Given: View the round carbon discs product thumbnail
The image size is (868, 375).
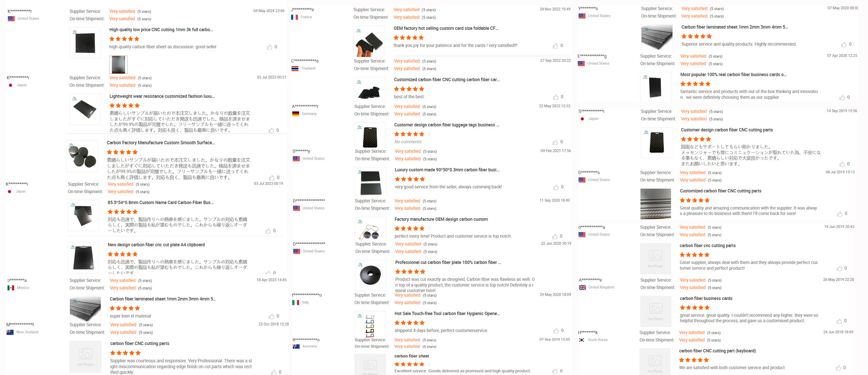Looking at the screenshot, I should point(82,156).
